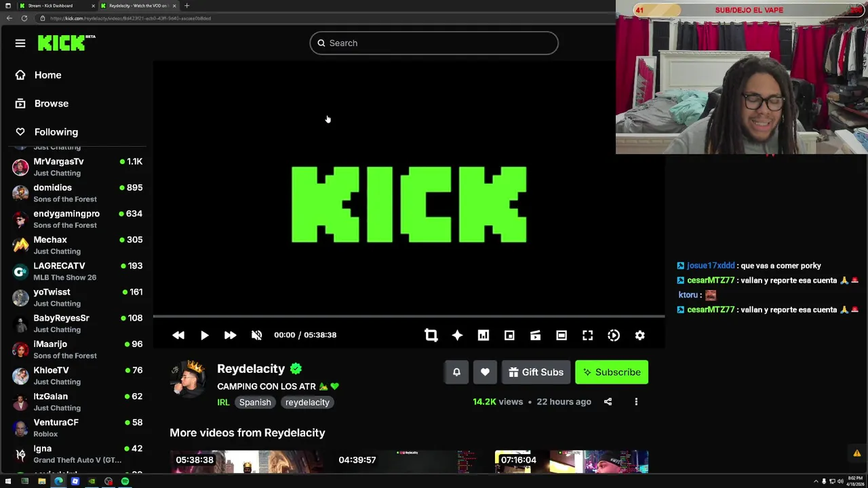Click the taskbar clock

tap(854, 481)
